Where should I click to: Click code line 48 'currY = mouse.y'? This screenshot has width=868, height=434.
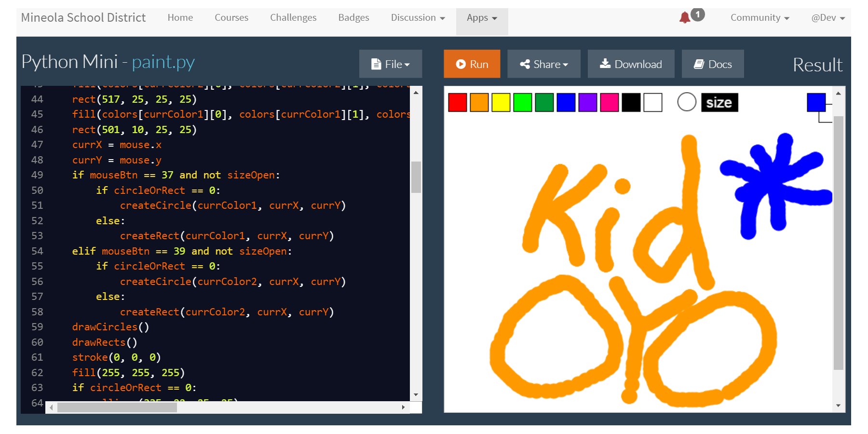[117, 160]
